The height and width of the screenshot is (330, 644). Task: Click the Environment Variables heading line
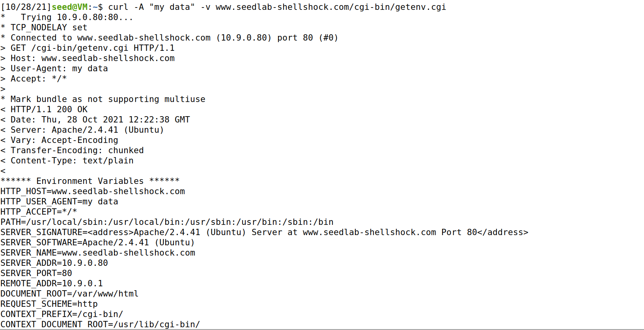click(x=90, y=181)
